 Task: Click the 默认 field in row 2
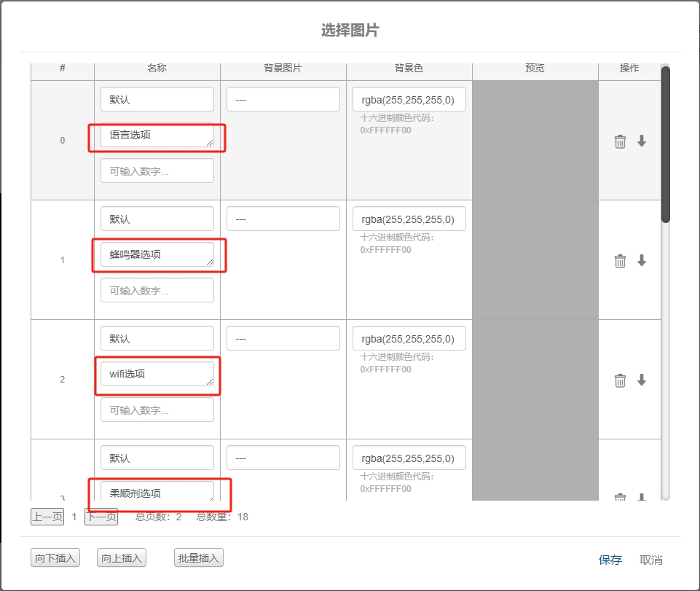pos(157,338)
